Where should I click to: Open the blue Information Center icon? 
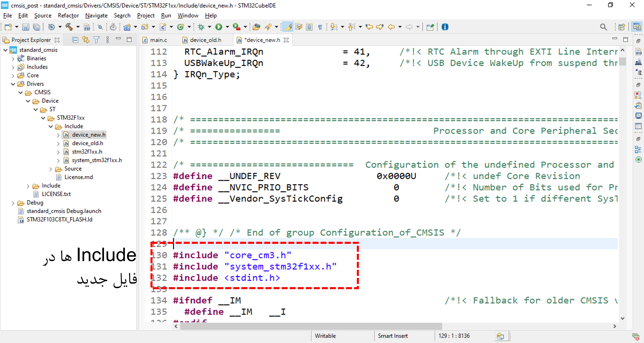pyautogui.click(x=445, y=27)
